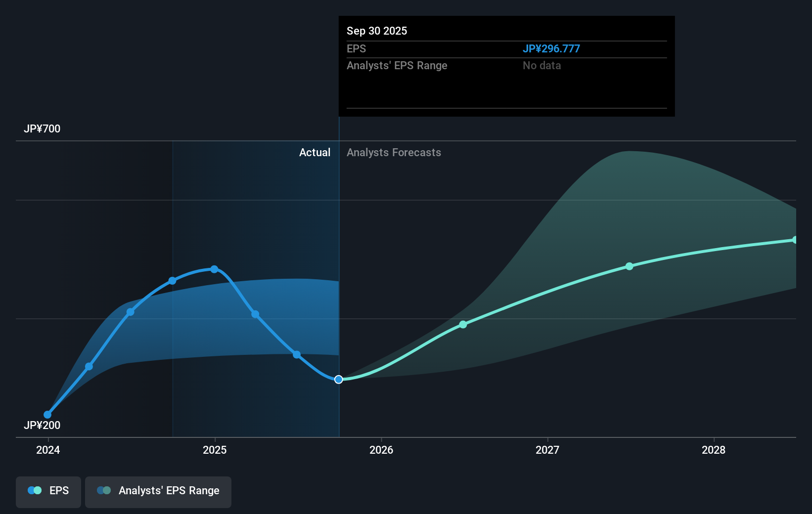The height and width of the screenshot is (514, 812).
Task: Click the 2026 label on the x-axis
Action: tap(381, 450)
